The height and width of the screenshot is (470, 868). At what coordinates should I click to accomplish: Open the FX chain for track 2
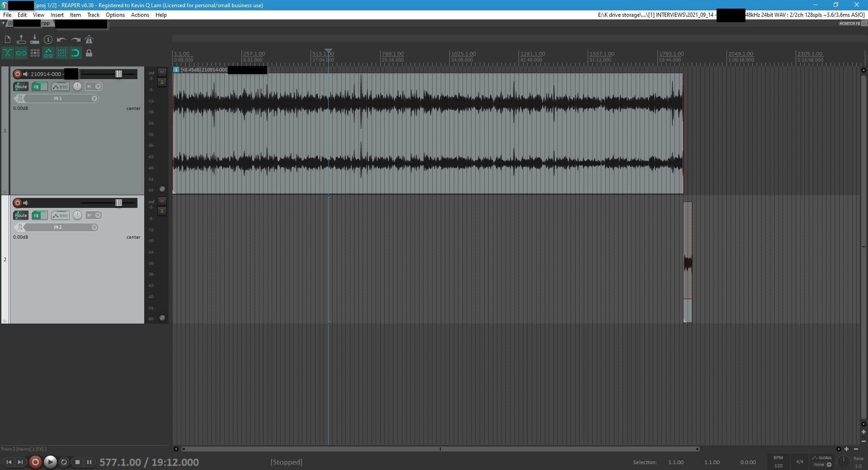click(37, 216)
